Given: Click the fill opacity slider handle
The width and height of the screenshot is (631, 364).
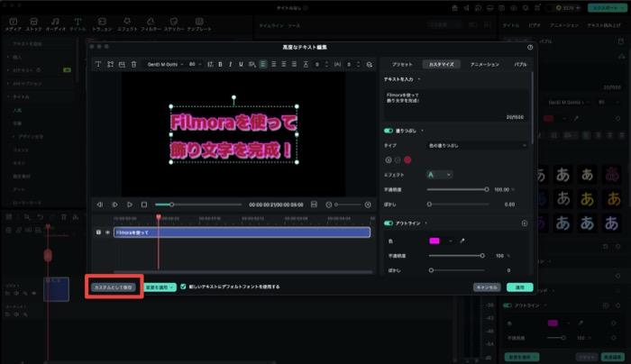Looking at the screenshot, I should click(x=487, y=189).
